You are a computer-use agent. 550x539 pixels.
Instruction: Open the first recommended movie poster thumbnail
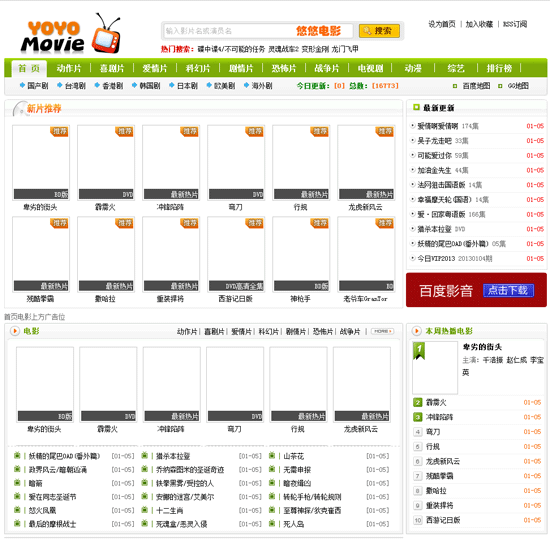(x=41, y=162)
